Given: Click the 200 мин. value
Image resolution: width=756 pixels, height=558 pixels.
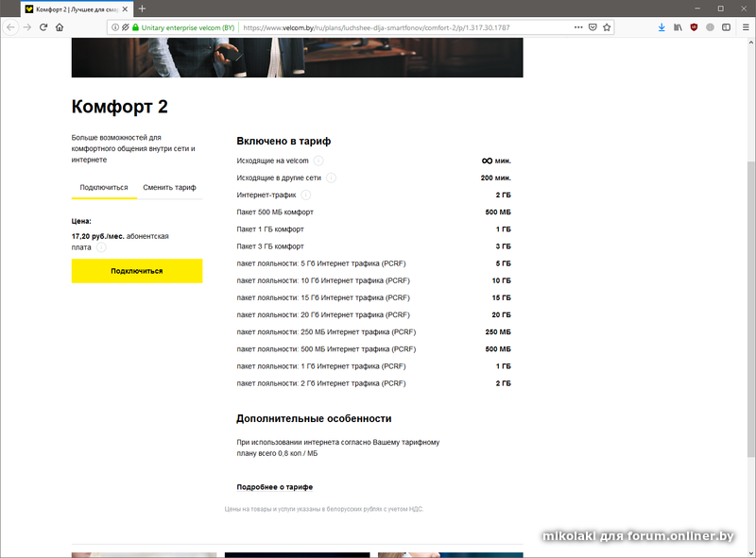Looking at the screenshot, I should [x=495, y=178].
